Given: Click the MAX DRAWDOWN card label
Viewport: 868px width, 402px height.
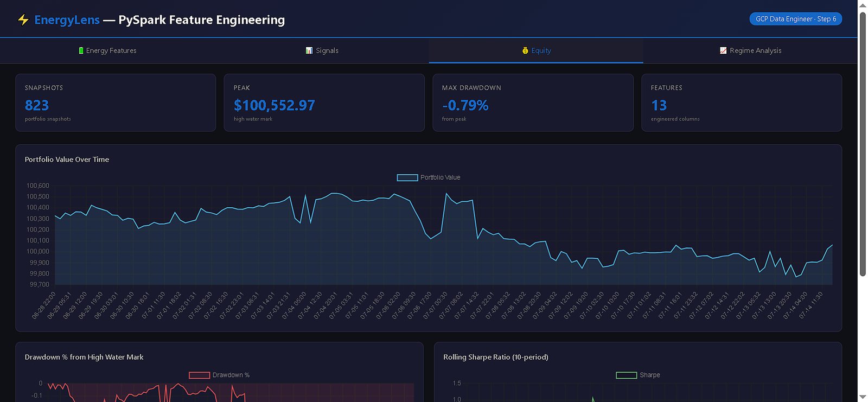Looking at the screenshot, I should [x=471, y=88].
